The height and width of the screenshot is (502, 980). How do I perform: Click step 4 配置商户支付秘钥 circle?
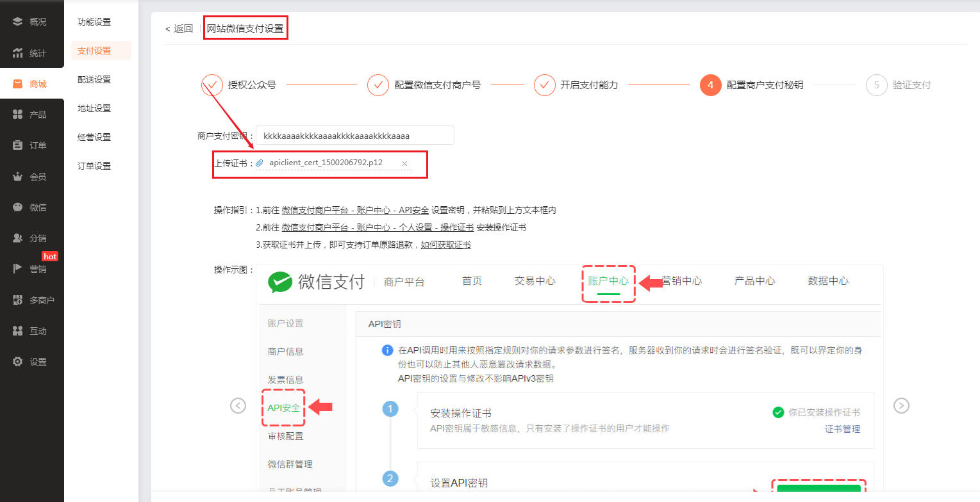coord(710,85)
